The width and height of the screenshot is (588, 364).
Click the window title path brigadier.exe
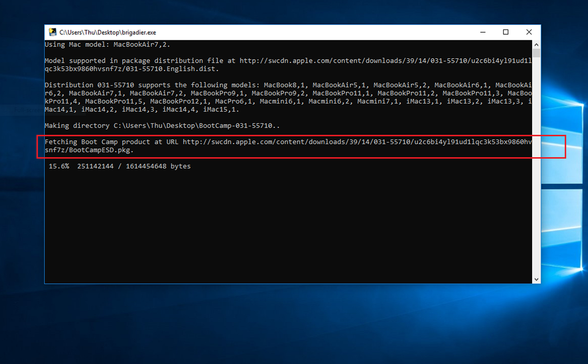click(x=108, y=32)
